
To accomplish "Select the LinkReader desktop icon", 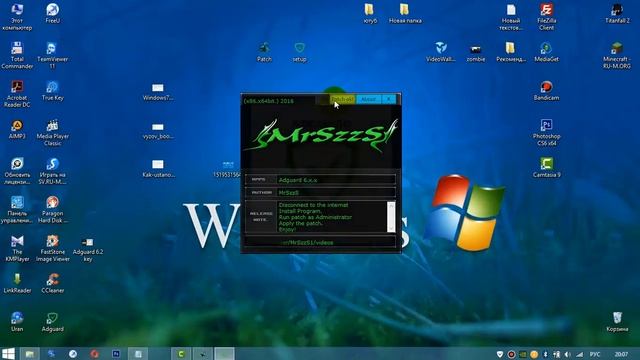I will (17, 283).
